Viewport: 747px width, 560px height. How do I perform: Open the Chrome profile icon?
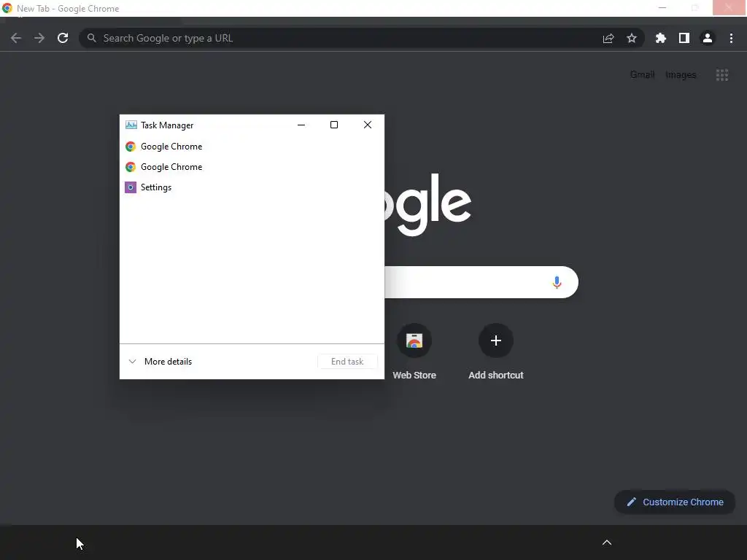[708, 38]
